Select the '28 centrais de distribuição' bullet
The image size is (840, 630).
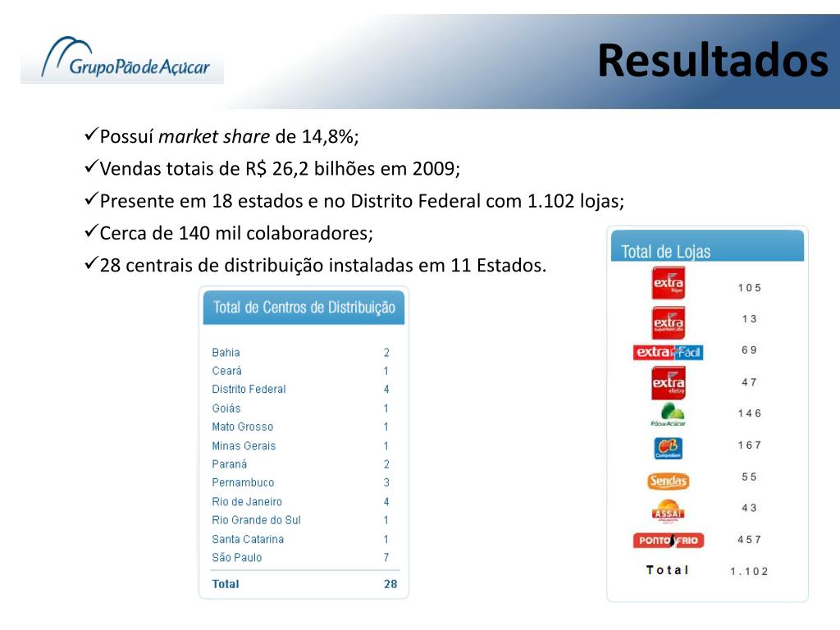click(316, 265)
